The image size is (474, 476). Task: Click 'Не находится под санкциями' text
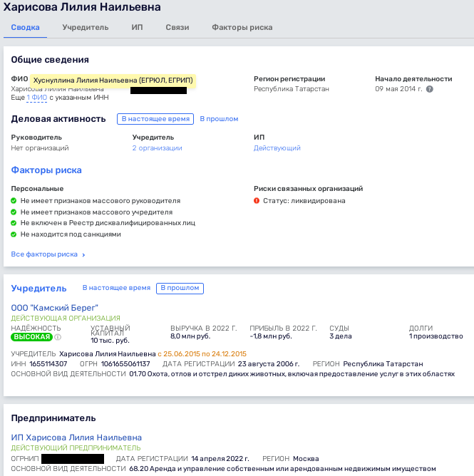[x=71, y=234]
